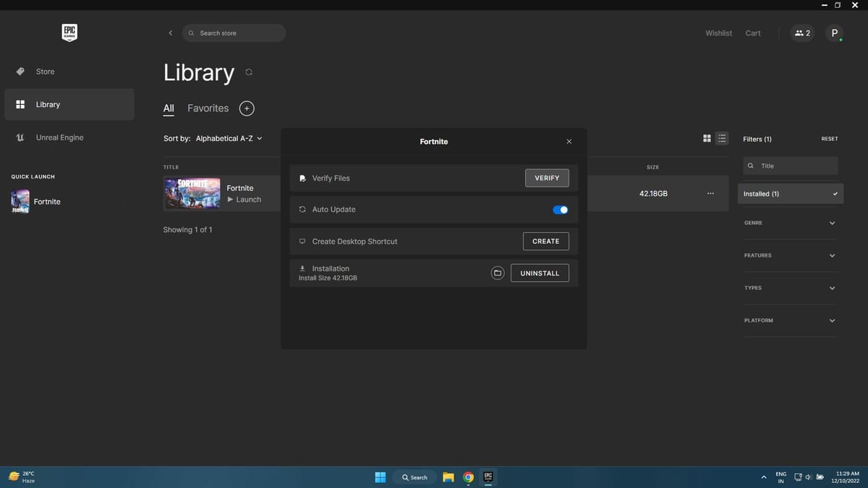
Task: Add a new collection with the plus icon
Action: tap(247, 108)
